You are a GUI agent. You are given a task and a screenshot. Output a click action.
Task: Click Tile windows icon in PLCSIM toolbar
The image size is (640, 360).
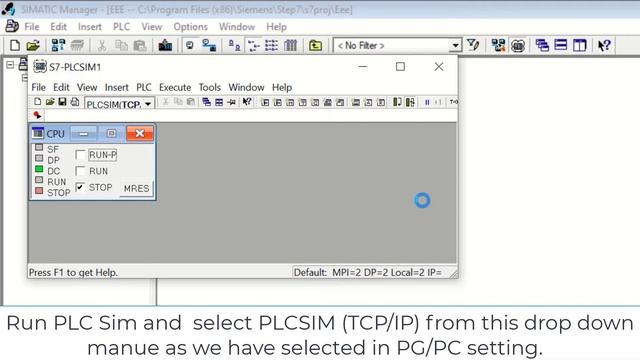(219, 102)
